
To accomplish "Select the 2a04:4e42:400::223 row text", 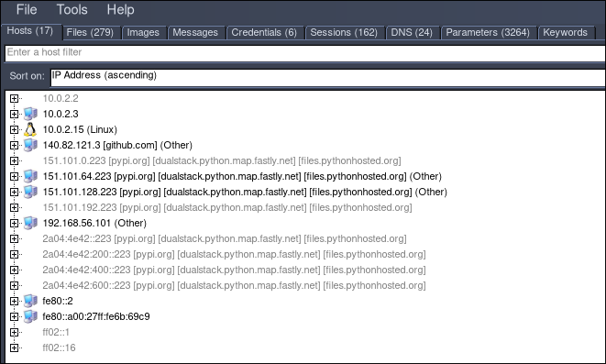I will point(234,270).
